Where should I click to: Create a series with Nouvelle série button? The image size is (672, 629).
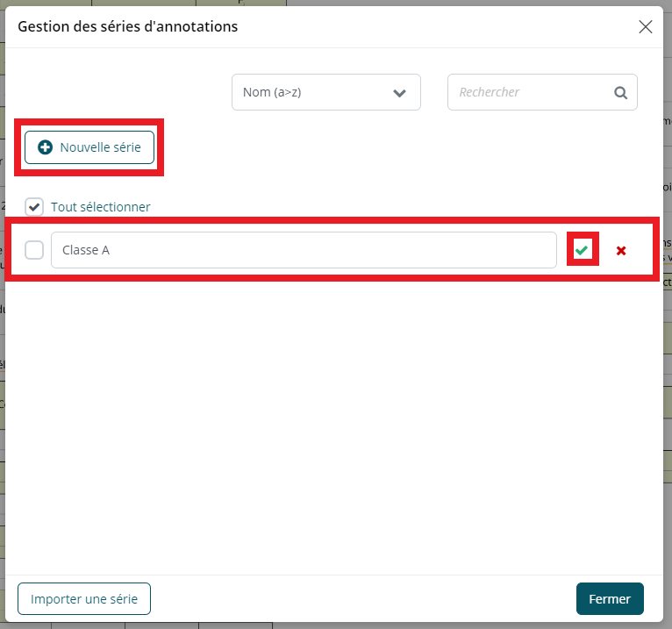[x=89, y=147]
